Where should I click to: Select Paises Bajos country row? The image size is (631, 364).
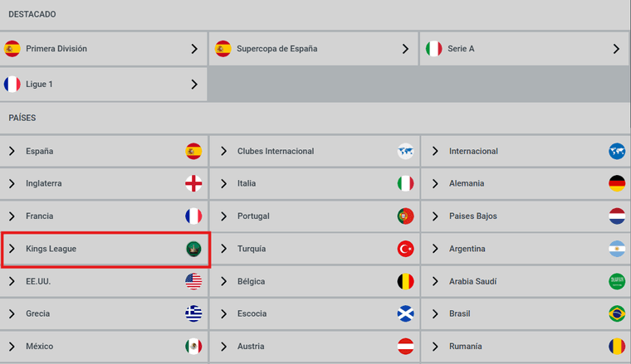point(526,216)
